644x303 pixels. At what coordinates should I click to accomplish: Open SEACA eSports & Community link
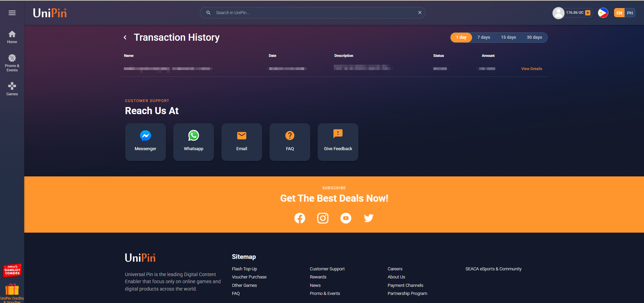click(x=494, y=269)
